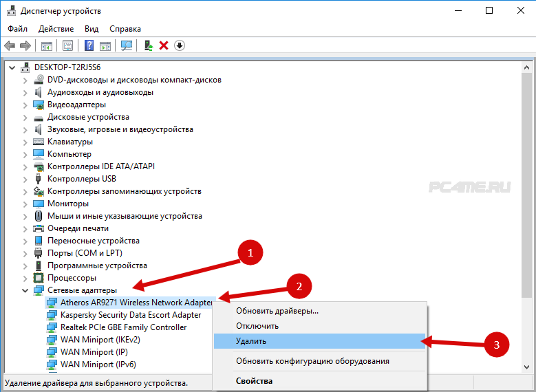Select Atheros AR9271 Wireless Network Adapter
Image resolution: width=536 pixels, height=392 pixels.
click(x=136, y=303)
